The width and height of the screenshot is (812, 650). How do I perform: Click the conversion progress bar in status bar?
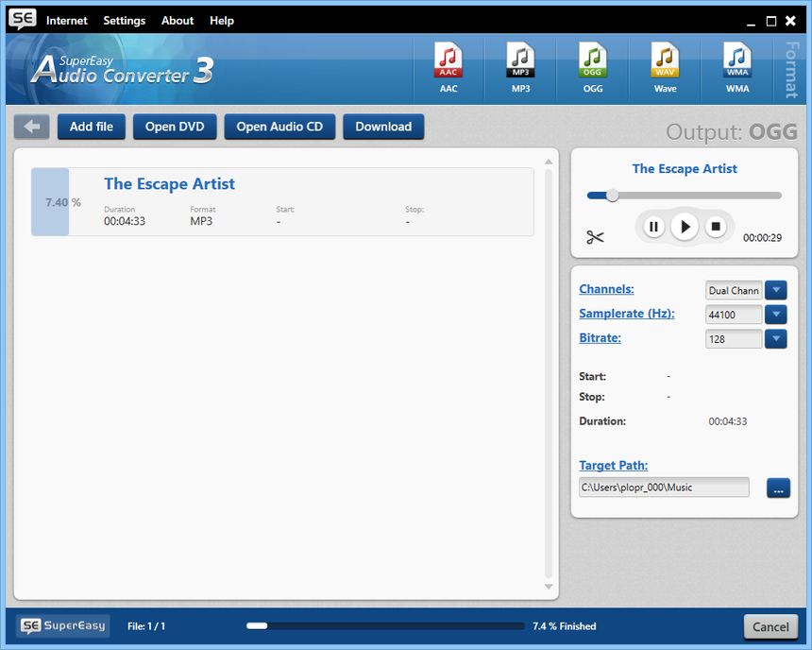pos(385,625)
